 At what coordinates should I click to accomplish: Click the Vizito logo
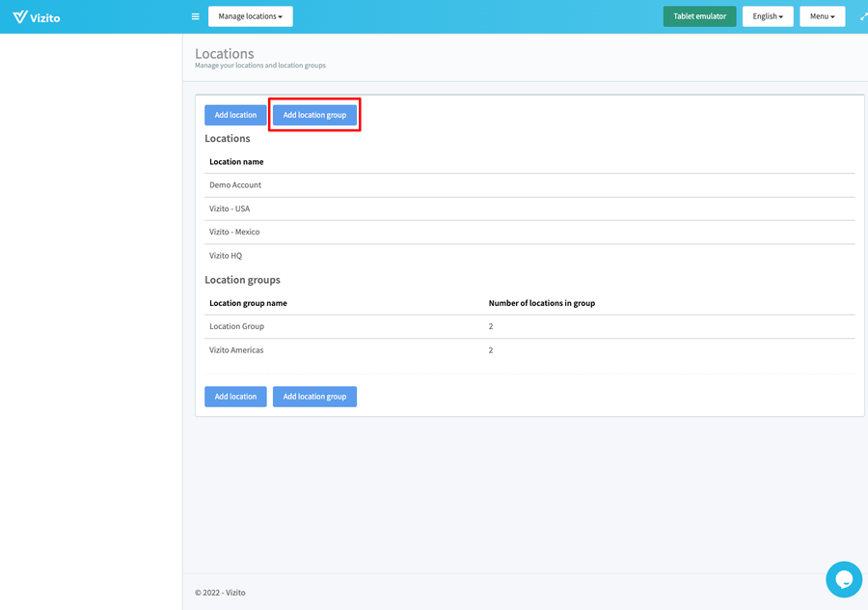point(36,16)
